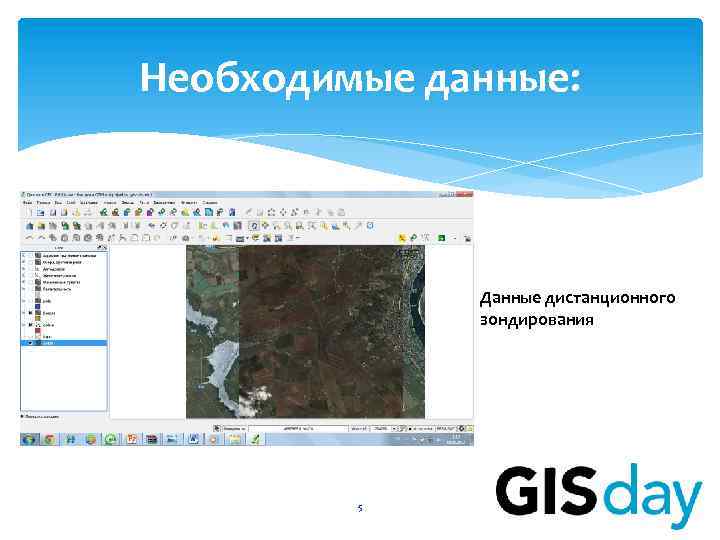Open the Правка menu
The height and width of the screenshot is (540, 720).
tap(43, 202)
